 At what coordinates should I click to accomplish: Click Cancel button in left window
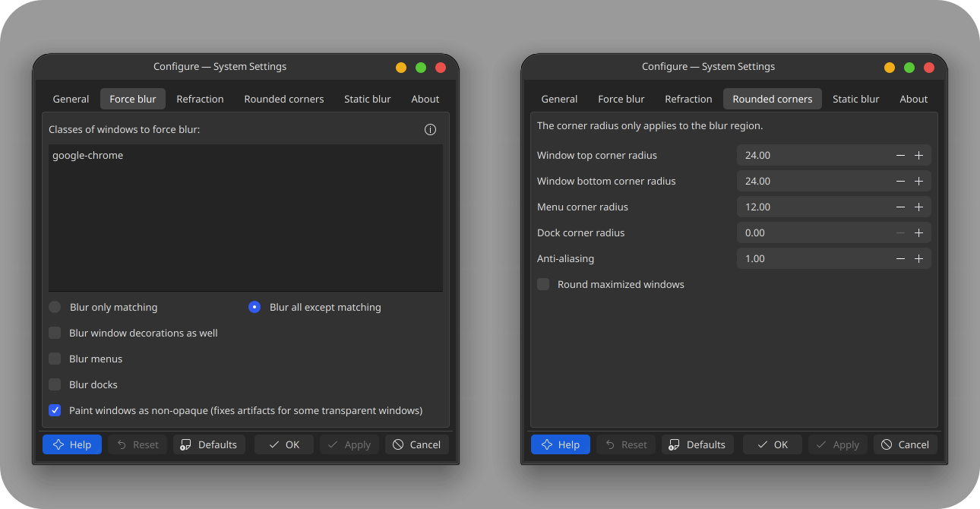[x=417, y=444]
